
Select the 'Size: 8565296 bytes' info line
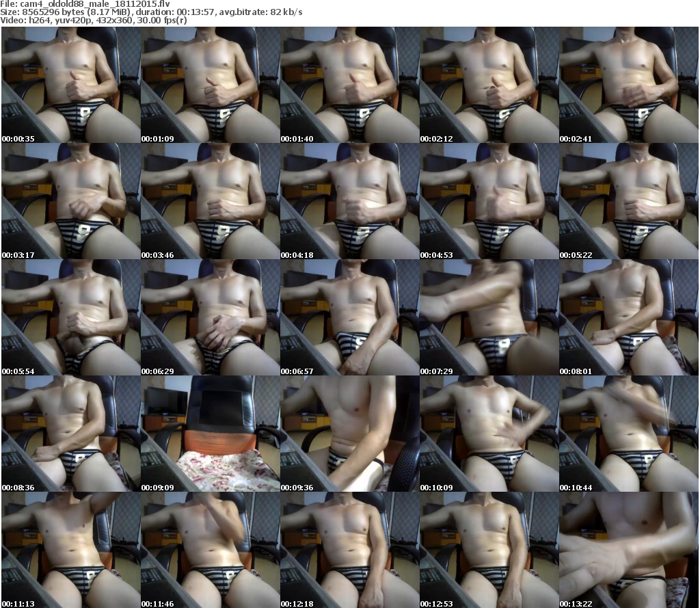click(151, 12)
